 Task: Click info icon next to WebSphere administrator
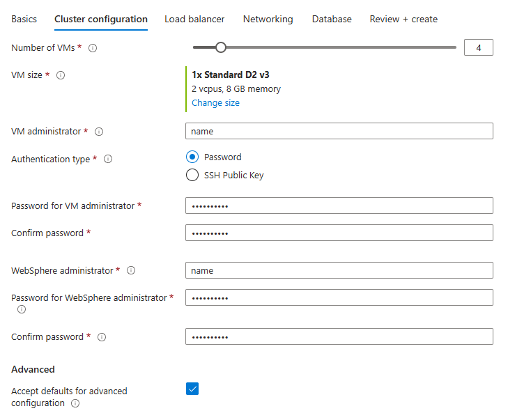(x=131, y=271)
